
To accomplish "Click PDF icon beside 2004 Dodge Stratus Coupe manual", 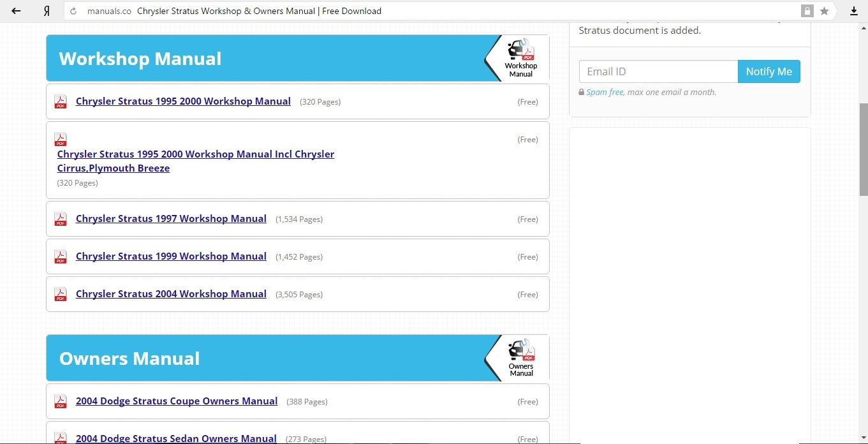I will click(x=61, y=401).
